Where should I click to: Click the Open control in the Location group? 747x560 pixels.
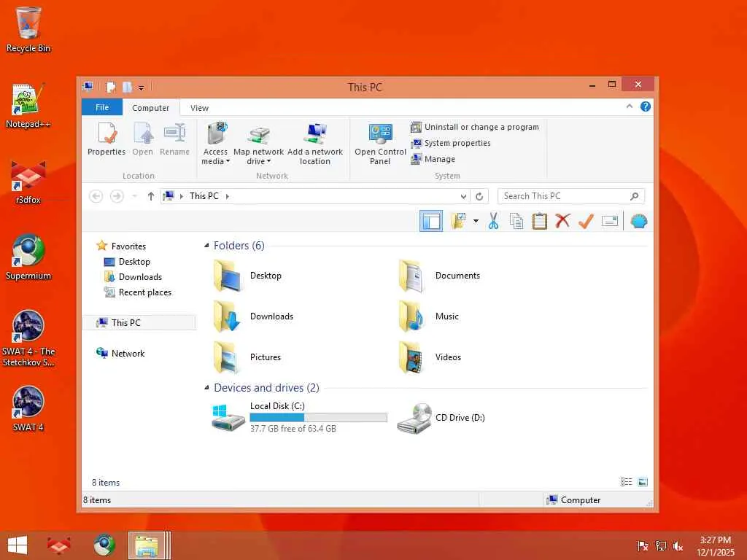pos(142,139)
